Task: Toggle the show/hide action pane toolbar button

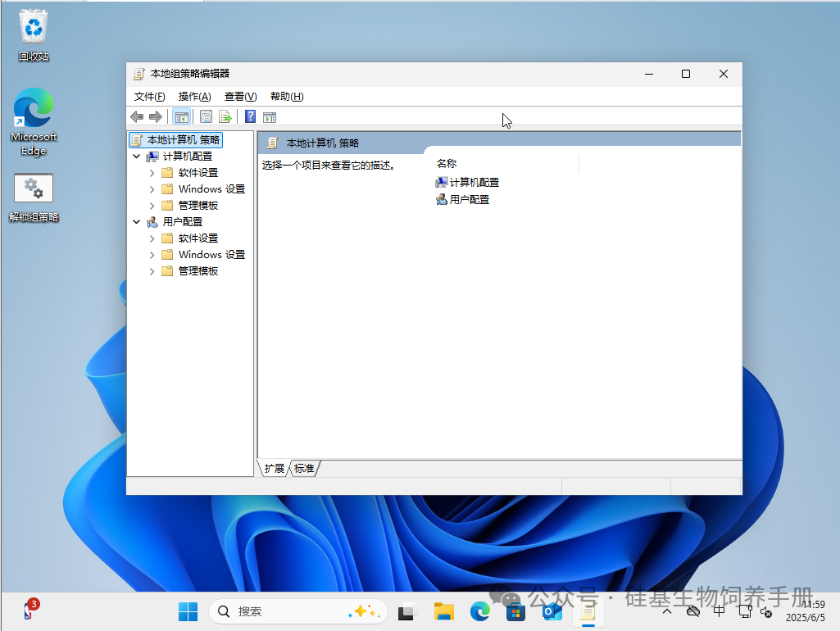Action: coord(270,117)
